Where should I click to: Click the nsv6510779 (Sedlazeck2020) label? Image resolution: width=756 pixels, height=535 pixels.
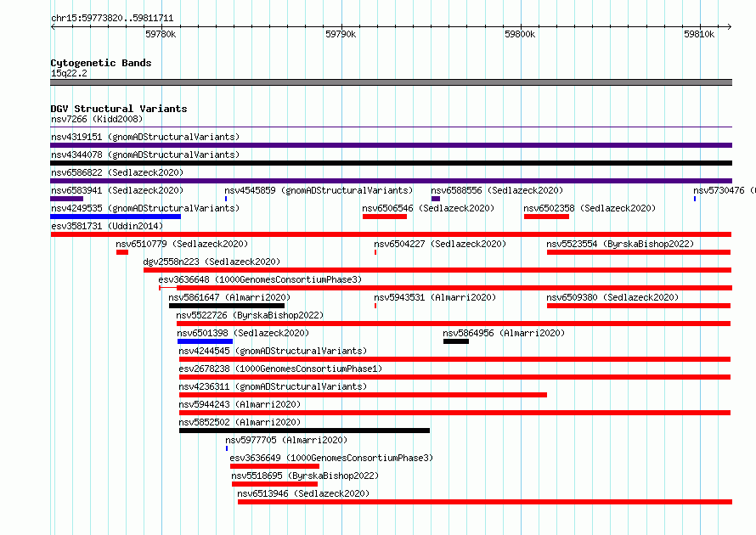(182, 244)
